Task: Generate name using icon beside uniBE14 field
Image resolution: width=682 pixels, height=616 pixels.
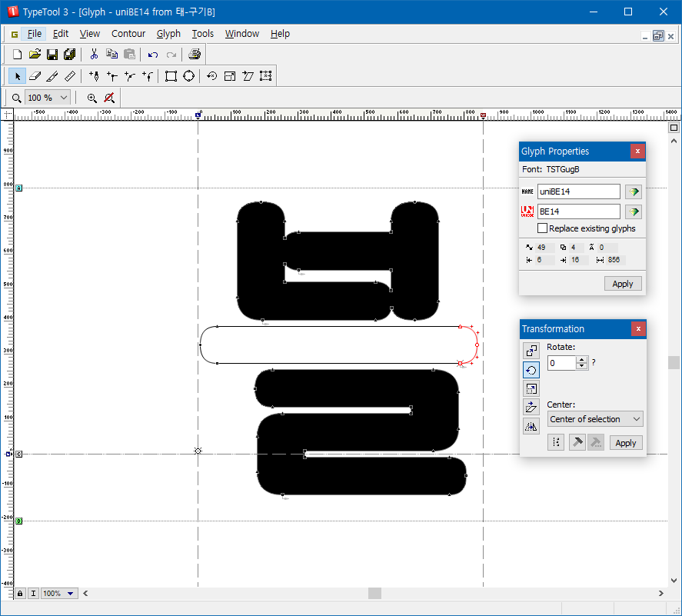Action: coord(634,191)
